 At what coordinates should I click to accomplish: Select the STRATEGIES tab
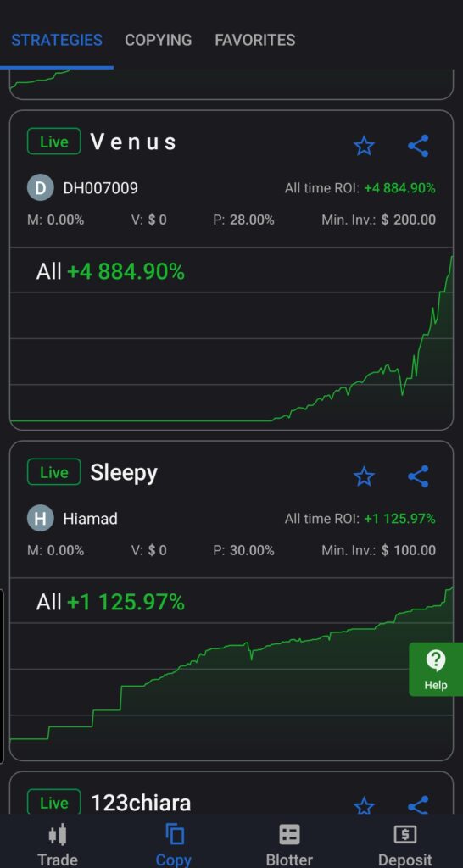57,40
